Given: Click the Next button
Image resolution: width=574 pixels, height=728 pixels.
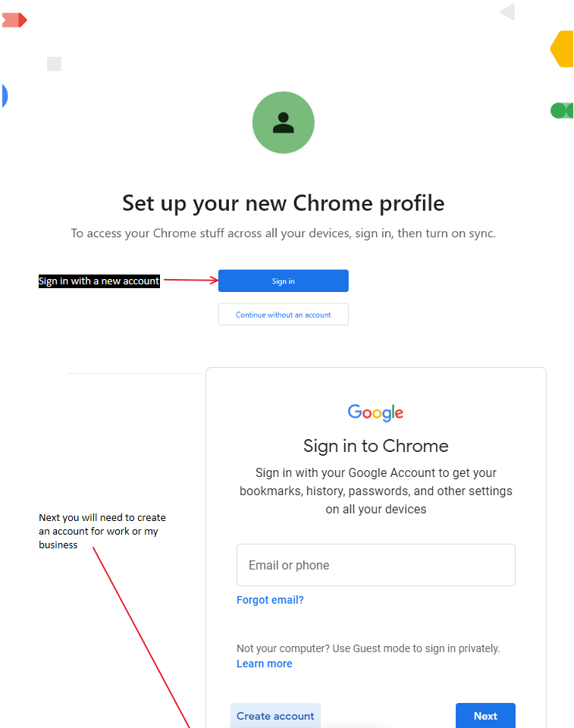Looking at the screenshot, I should pos(485,715).
